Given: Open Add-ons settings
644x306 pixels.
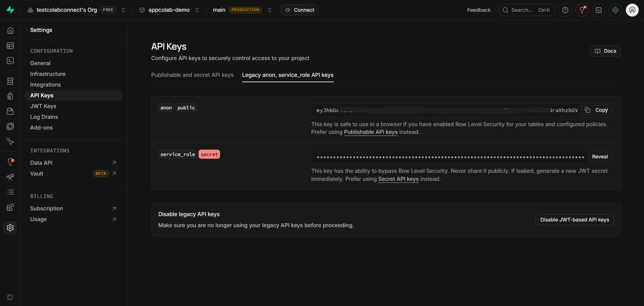Looking at the screenshot, I should tap(41, 127).
